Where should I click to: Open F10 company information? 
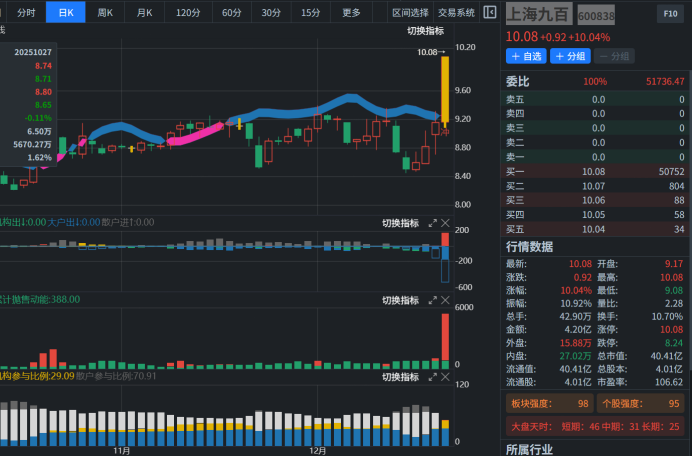click(669, 14)
